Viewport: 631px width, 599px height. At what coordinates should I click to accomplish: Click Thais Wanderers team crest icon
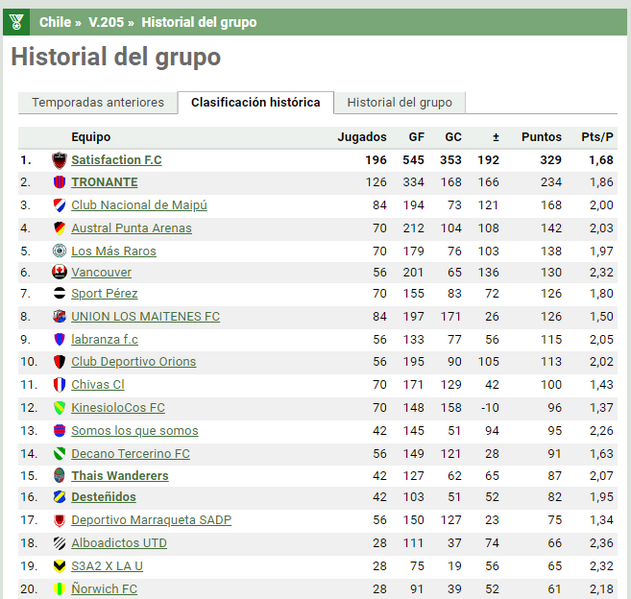click(x=59, y=475)
